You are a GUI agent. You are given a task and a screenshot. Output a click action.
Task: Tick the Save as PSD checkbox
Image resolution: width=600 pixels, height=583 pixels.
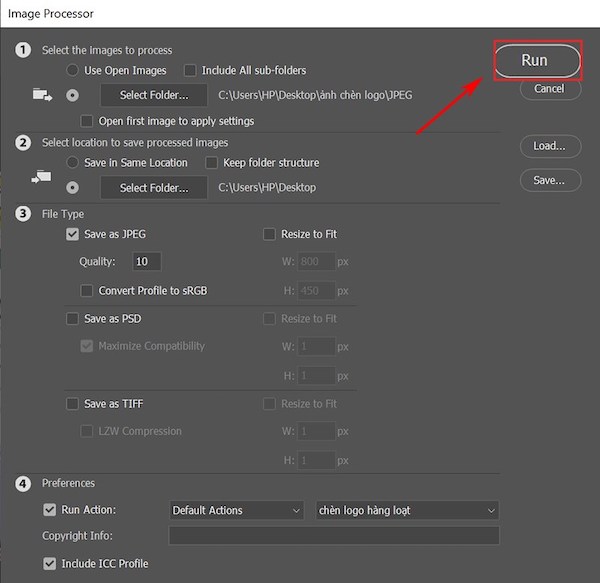pos(72,319)
